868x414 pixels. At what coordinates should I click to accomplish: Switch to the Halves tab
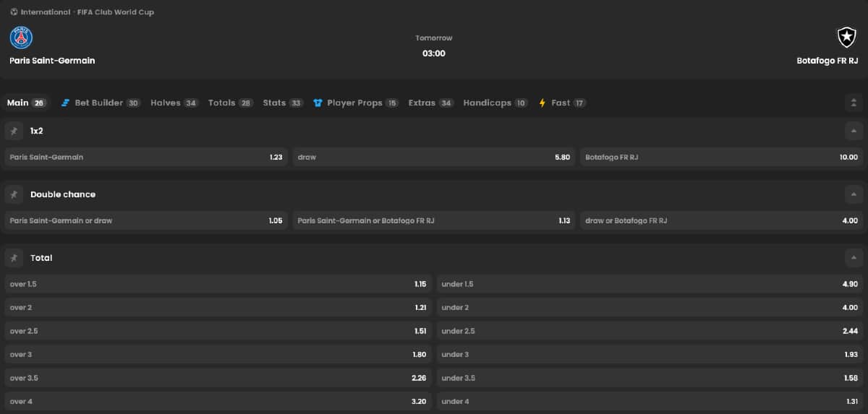[x=174, y=103]
